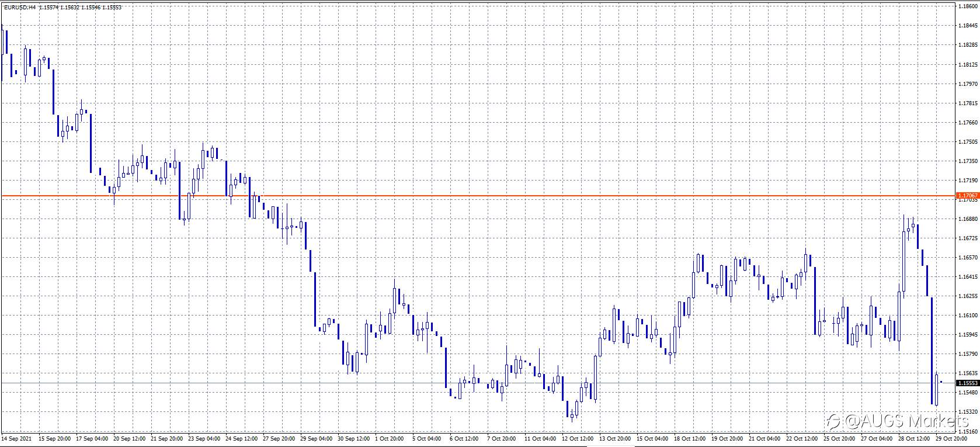980x447 pixels.
Task: Click the 22 Oct 12:00 time axis label
Action: 803,438
